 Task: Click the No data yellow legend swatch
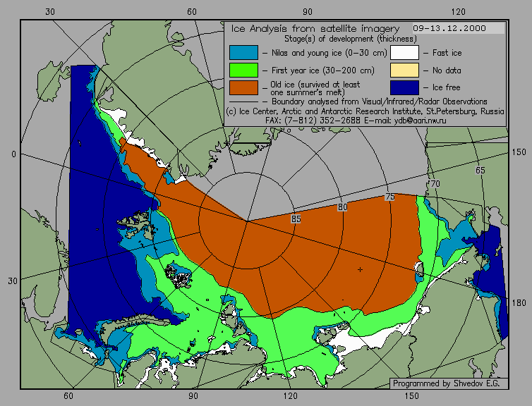pos(404,70)
